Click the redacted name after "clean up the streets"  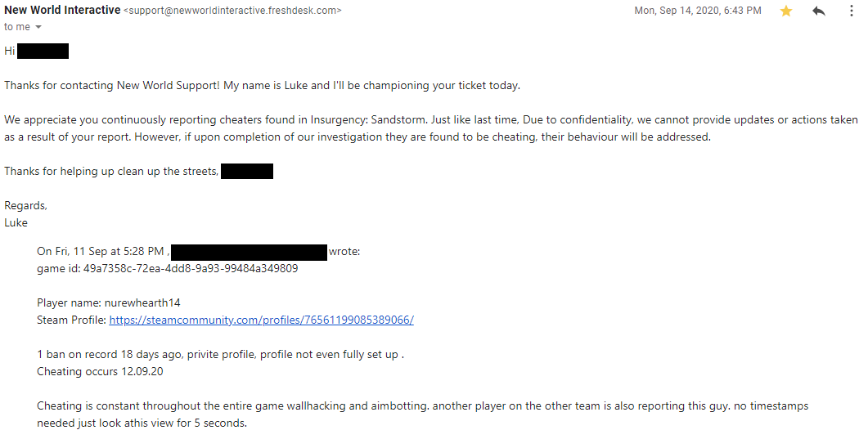pos(247,171)
